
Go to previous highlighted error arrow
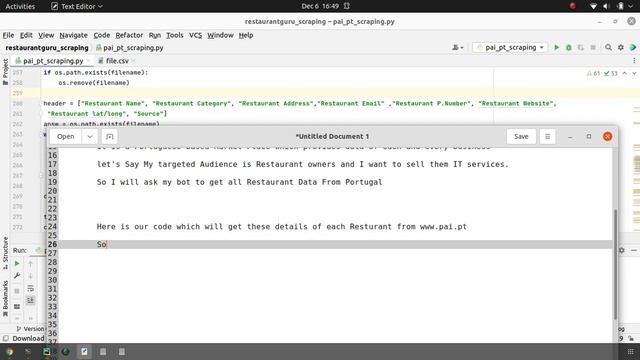tap(624, 73)
